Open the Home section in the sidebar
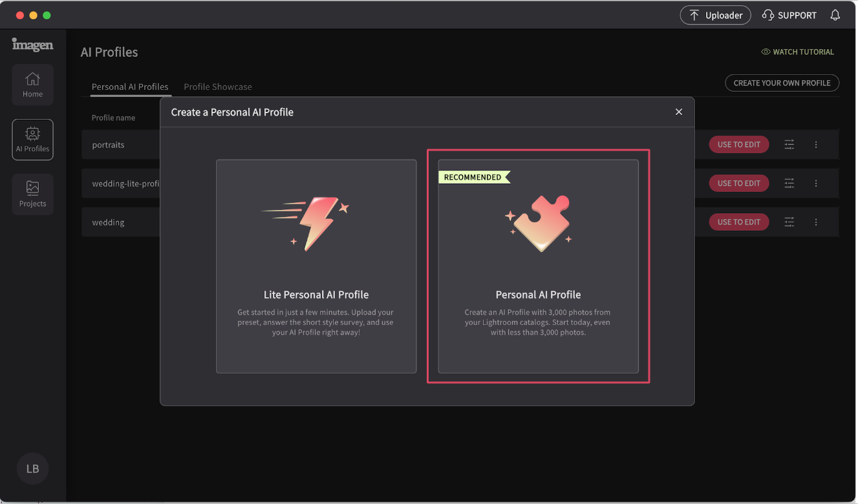 click(x=32, y=85)
